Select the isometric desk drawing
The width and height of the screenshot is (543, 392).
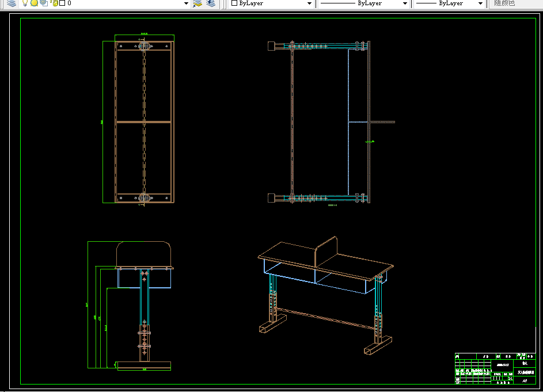(x=325, y=296)
